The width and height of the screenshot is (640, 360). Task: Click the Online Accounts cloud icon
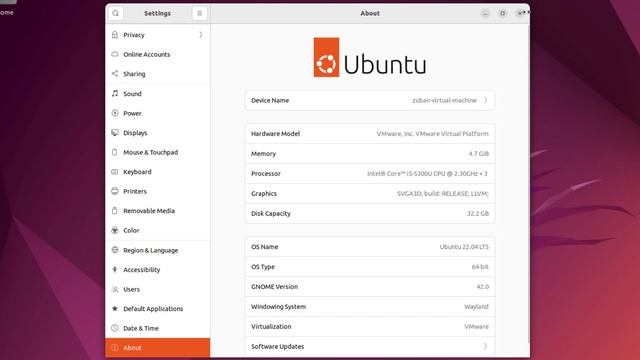pos(115,54)
